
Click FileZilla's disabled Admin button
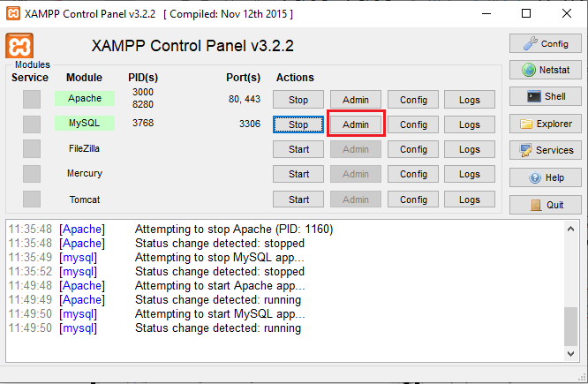(356, 149)
